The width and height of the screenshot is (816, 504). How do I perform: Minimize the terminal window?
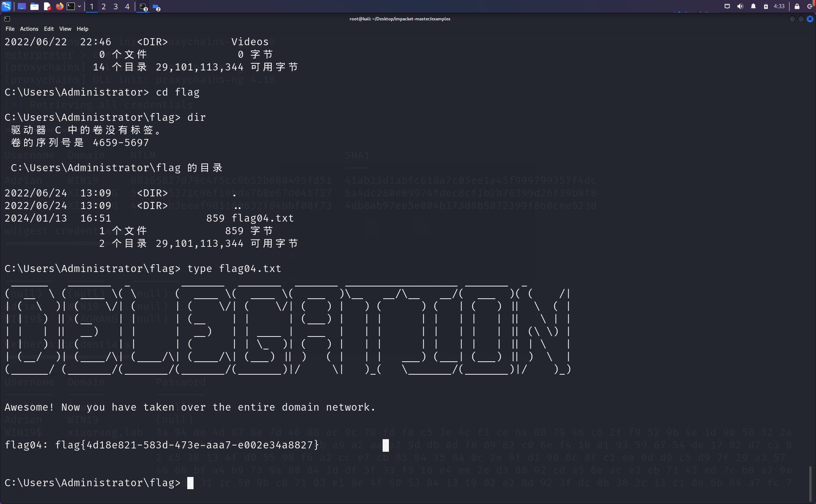tap(792, 19)
